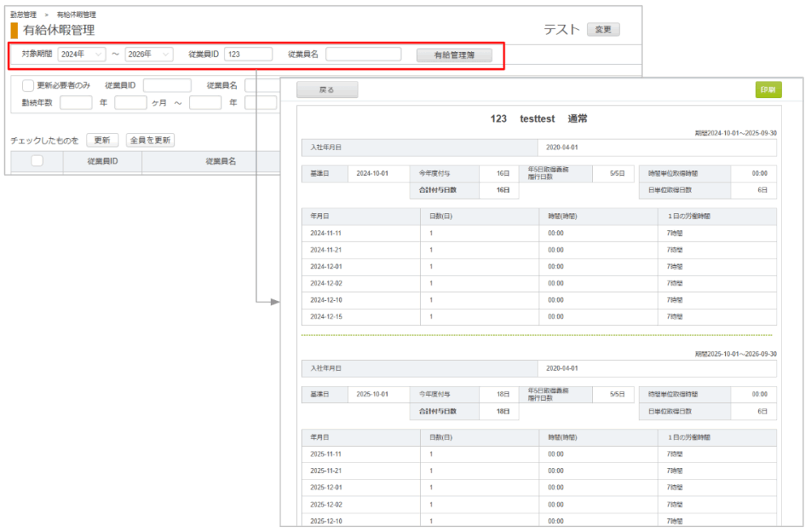Click the 勤怠管理 breadcrumb link
The height and width of the screenshot is (532, 811).
pos(23,15)
